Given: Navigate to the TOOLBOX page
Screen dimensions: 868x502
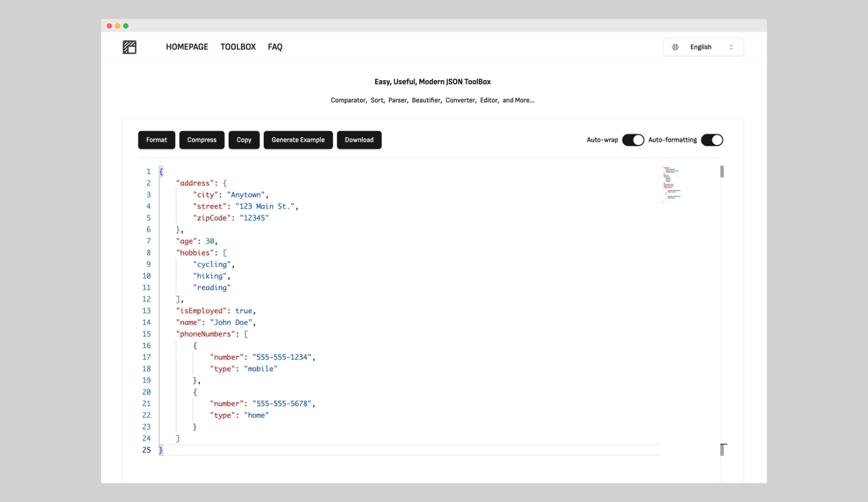Looking at the screenshot, I should click(238, 47).
